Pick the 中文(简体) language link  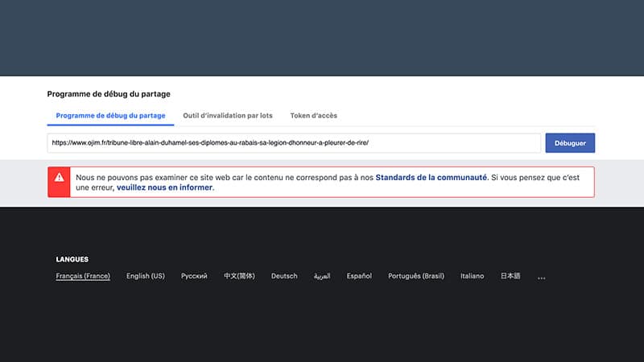(239, 276)
